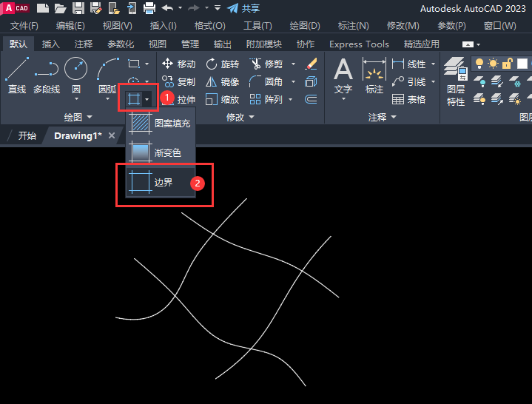Select the 文字 (Text) tool
The image size is (532, 404).
[343, 75]
